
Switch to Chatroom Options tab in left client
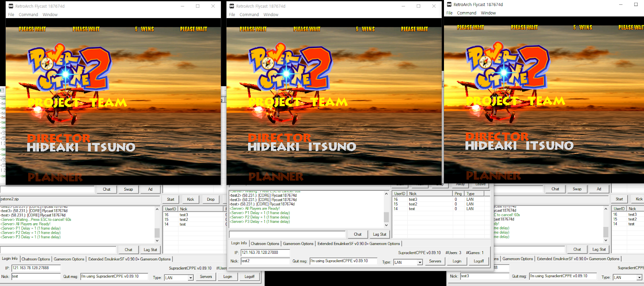click(36, 259)
